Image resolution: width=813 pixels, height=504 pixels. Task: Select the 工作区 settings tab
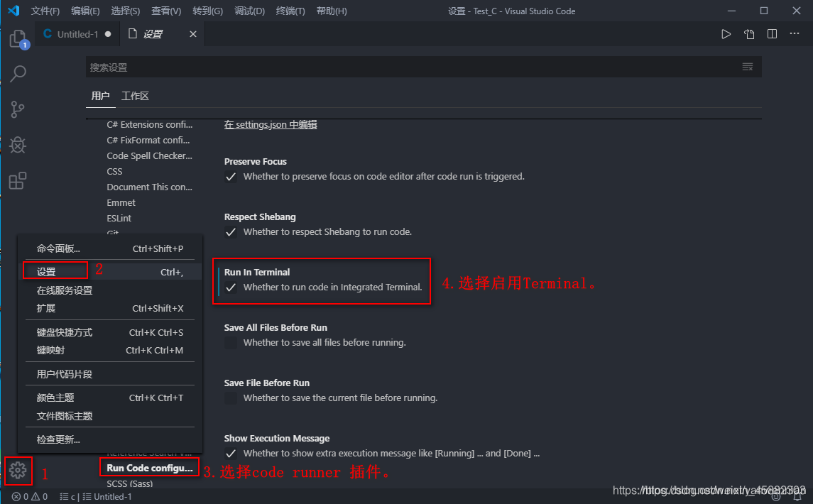135,96
